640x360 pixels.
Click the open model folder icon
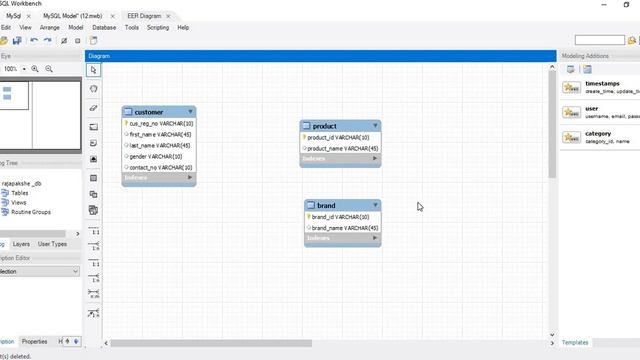point(4,40)
